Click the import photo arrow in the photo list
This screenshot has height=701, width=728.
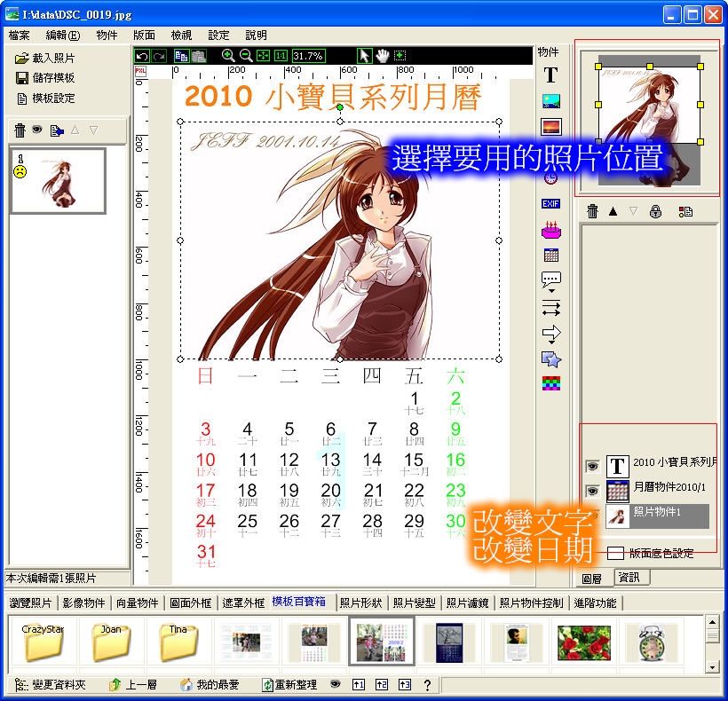(57, 130)
